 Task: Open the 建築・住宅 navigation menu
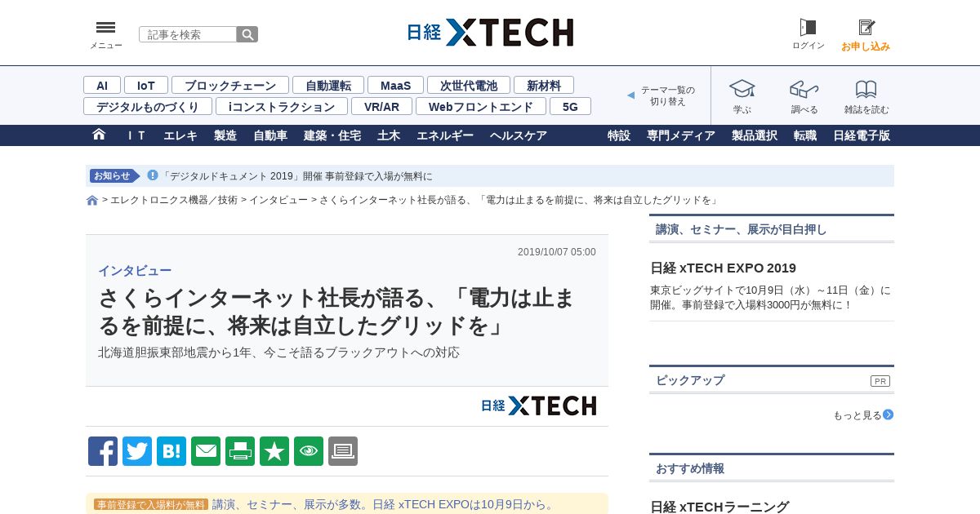tap(332, 135)
